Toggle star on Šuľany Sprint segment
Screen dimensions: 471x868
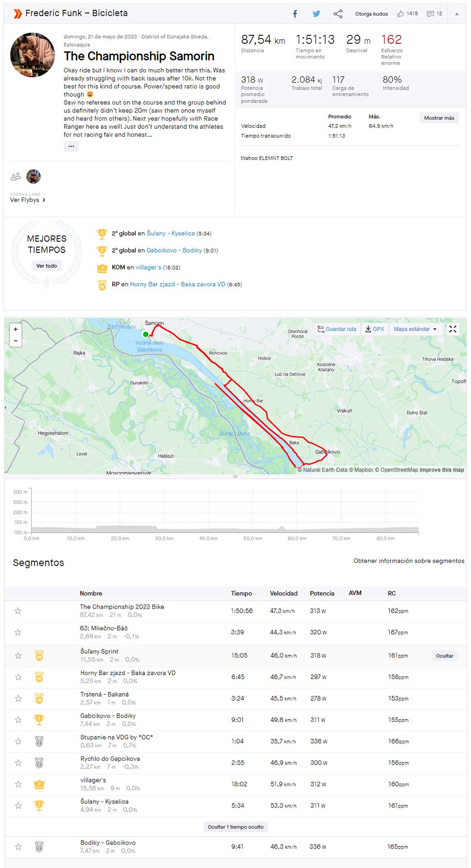pyautogui.click(x=18, y=656)
